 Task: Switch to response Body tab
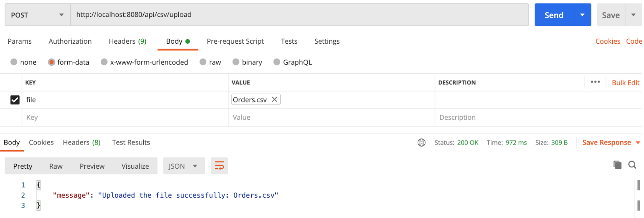point(12,142)
